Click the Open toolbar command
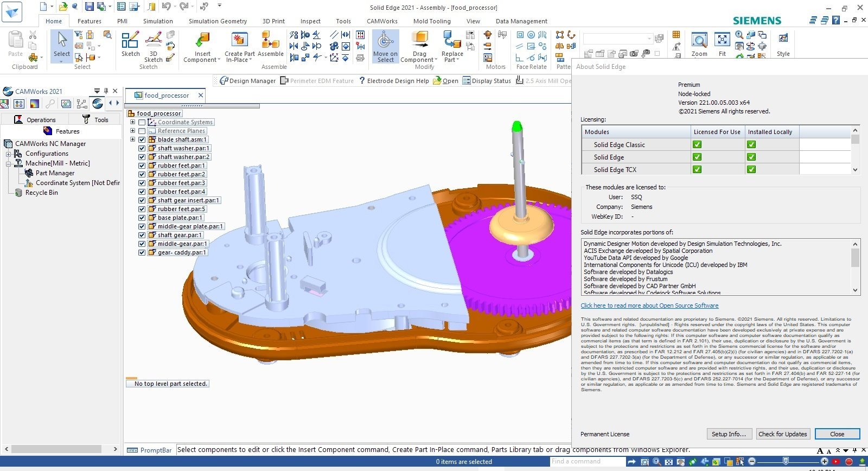The width and height of the screenshot is (868, 471). (445, 81)
